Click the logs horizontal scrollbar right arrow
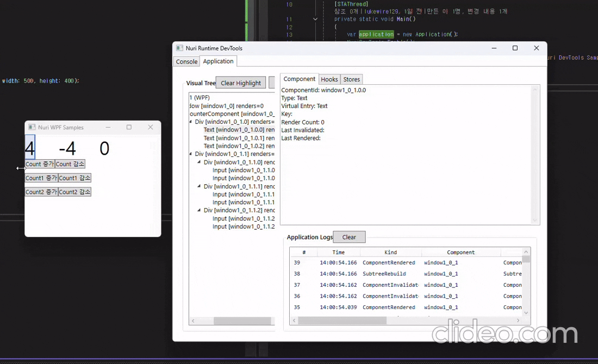Screen dimensions: 598x364 [x=518, y=321]
